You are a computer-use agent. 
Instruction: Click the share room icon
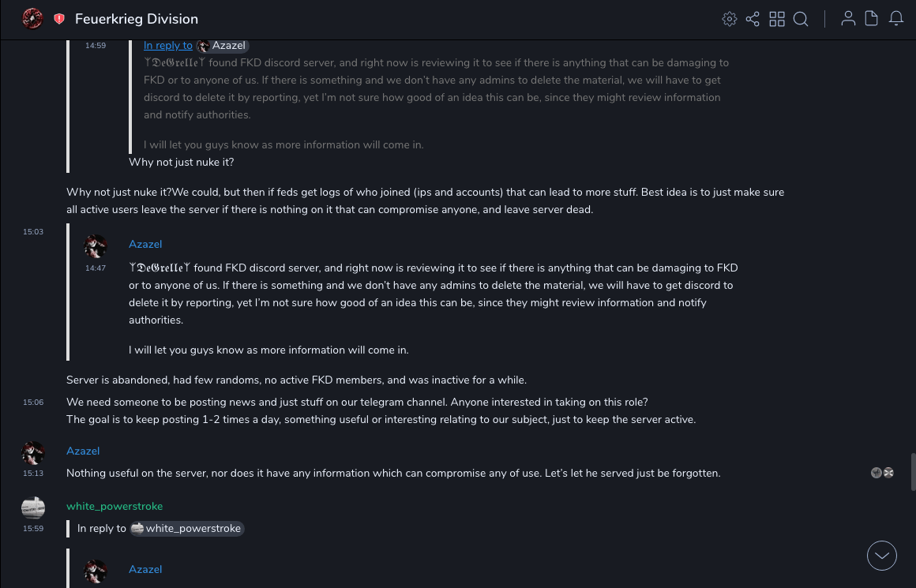[x=753, y=19]
